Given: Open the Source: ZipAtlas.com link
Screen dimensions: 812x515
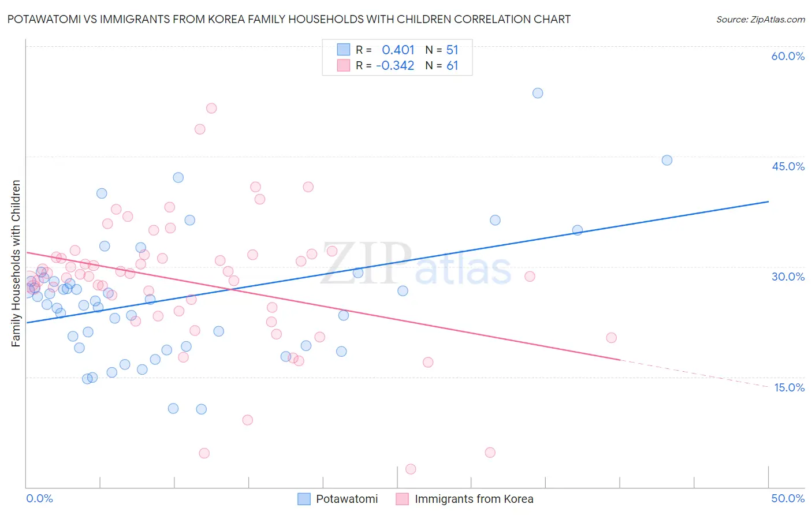Looking at the screenshot, I should (x=761, y=19).
